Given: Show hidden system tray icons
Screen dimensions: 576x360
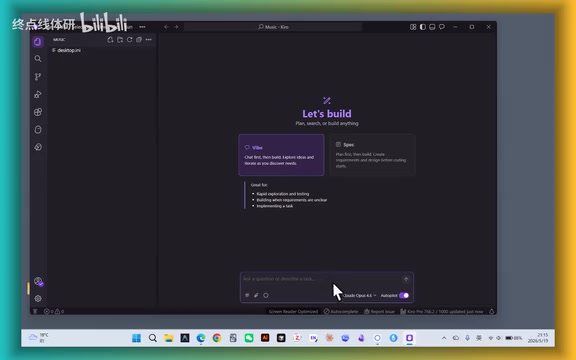Looking at the screenshot, I should pos(444,338).
